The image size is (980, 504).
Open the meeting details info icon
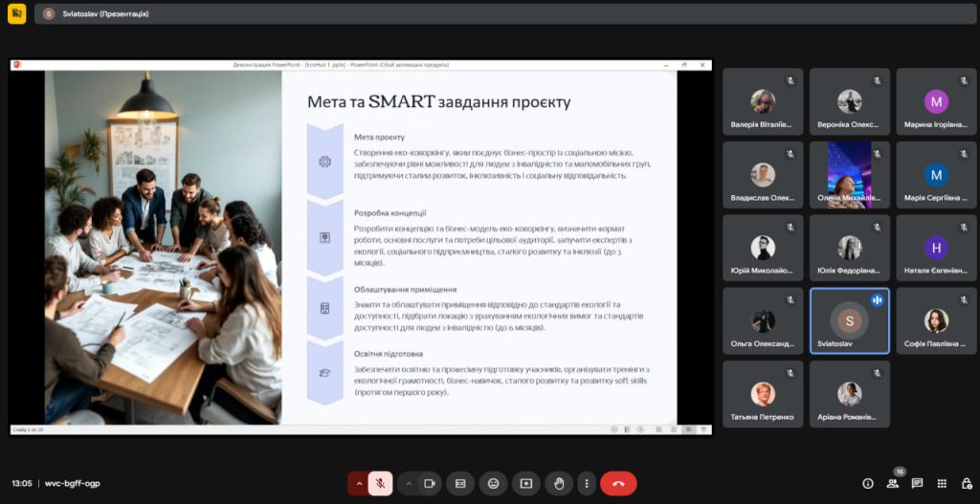pyautogui.click(x=868, y=484)
